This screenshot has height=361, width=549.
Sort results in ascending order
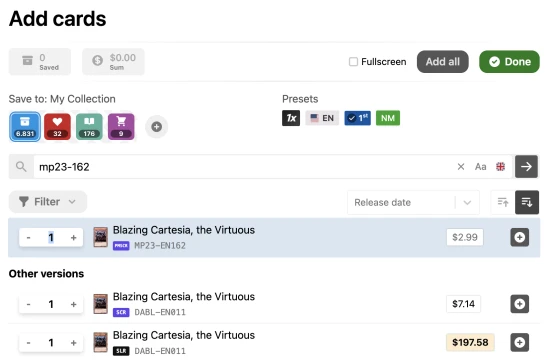coord(503,202)
